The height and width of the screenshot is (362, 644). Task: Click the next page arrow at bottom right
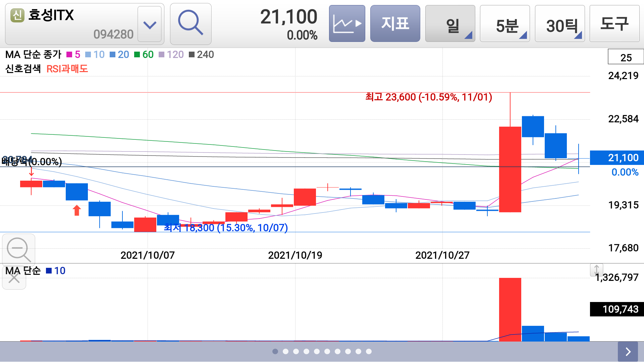[x=628, y=351]
